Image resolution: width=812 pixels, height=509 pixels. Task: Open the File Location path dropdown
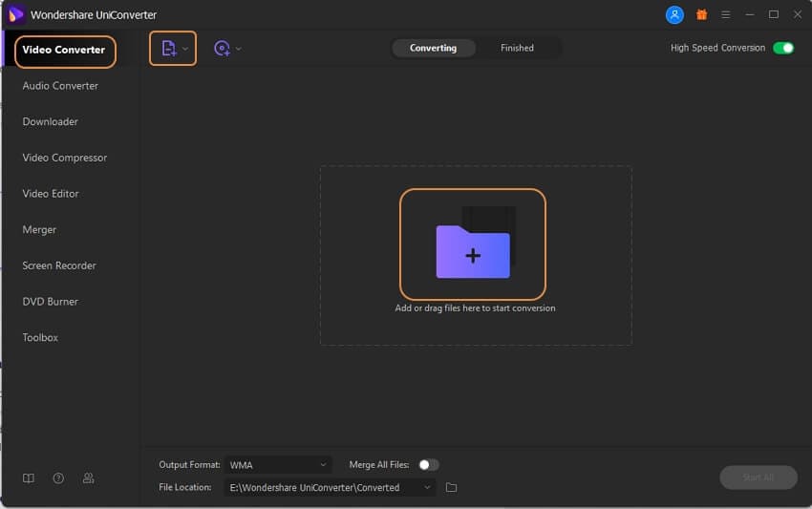click(x=330, y=487)
